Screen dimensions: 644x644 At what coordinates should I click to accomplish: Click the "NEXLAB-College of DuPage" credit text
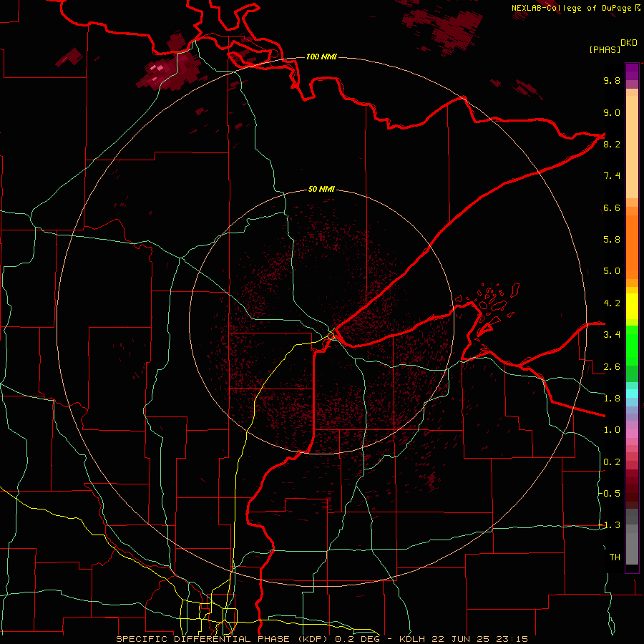(571, 8)
